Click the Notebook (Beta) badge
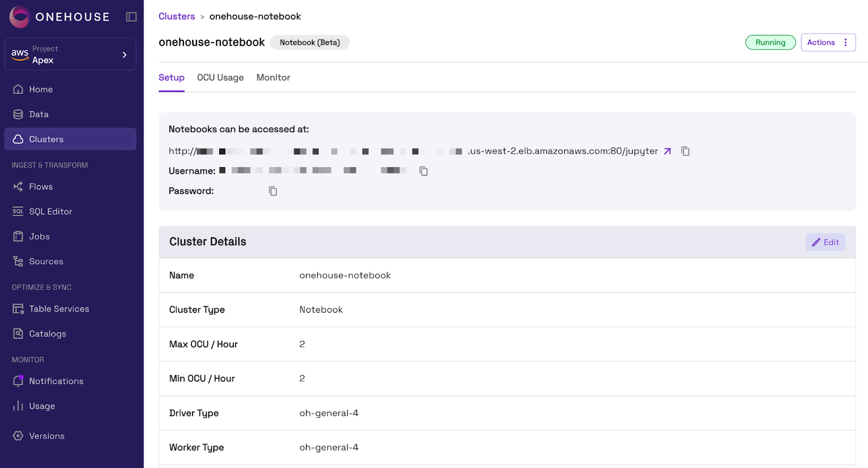 310,42
